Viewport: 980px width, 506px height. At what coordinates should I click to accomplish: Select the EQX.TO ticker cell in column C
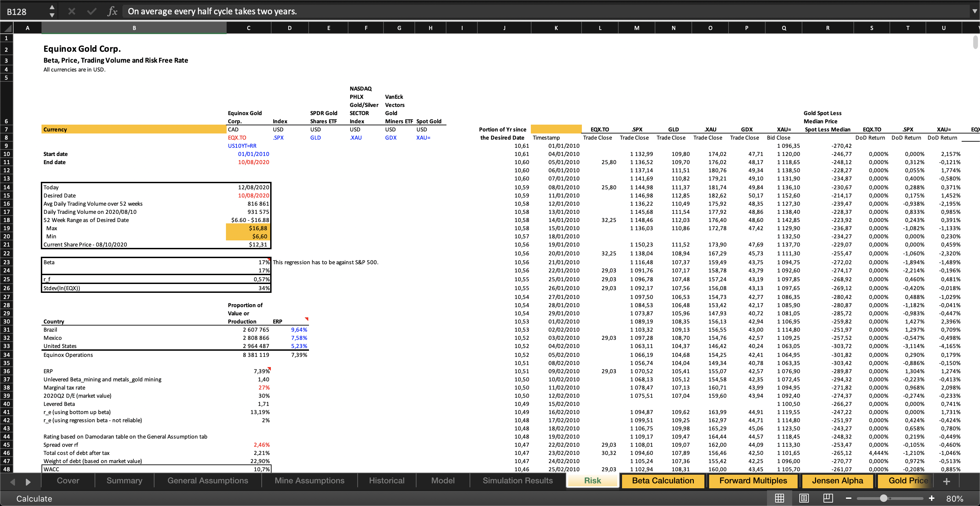248,138
